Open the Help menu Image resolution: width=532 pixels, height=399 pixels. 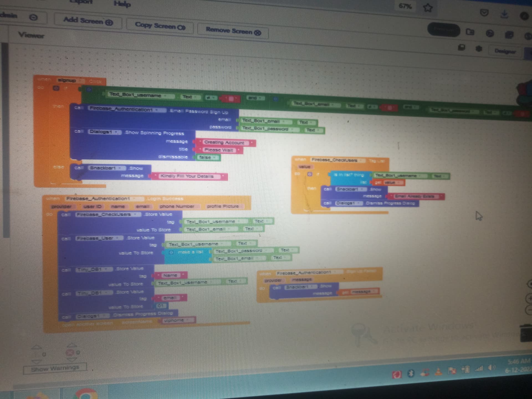122,4
